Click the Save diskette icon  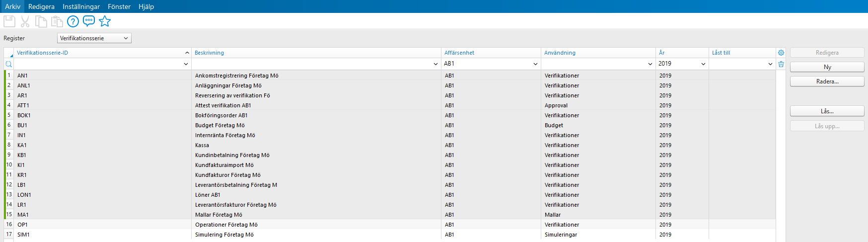coord(9,21)
